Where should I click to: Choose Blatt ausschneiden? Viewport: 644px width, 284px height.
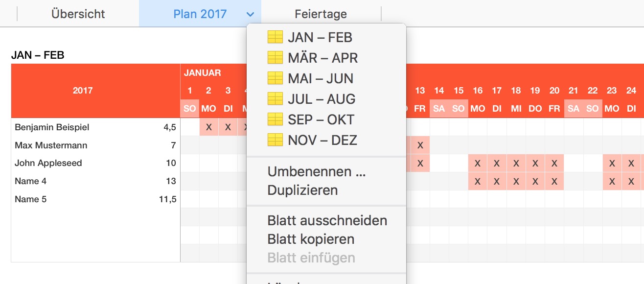coord(327,220)
